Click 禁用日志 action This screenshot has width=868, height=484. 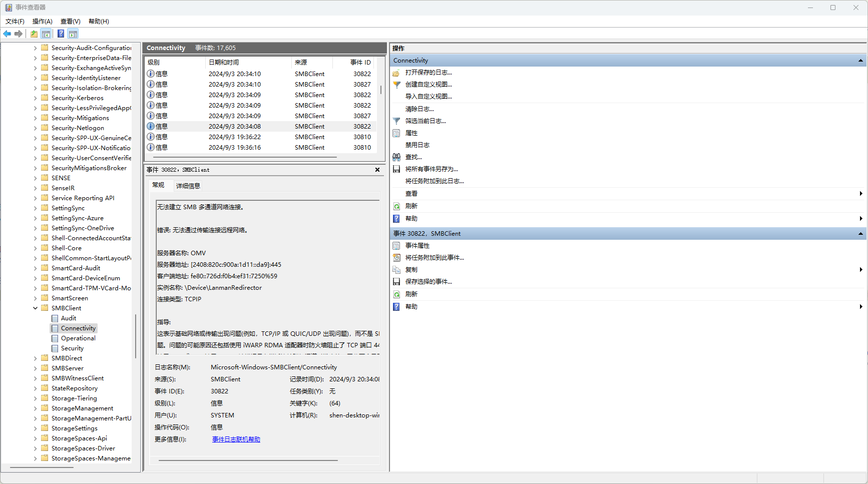point(417,145)
